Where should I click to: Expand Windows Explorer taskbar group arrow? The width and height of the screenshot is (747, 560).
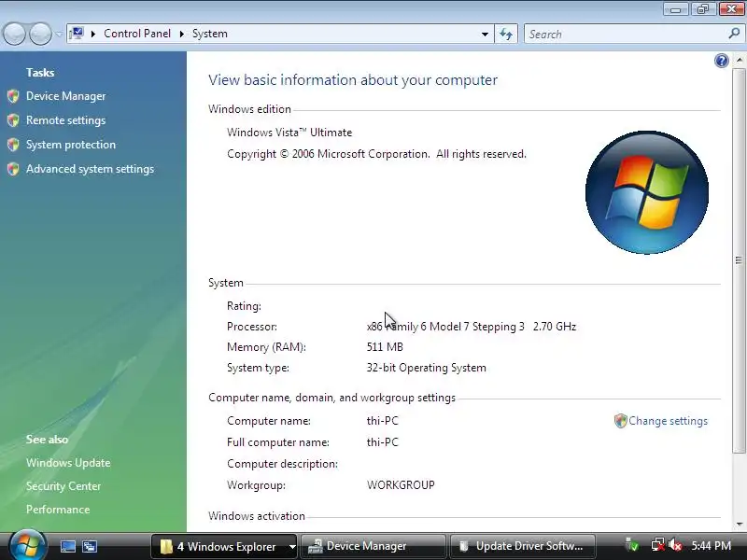point(292,547)
